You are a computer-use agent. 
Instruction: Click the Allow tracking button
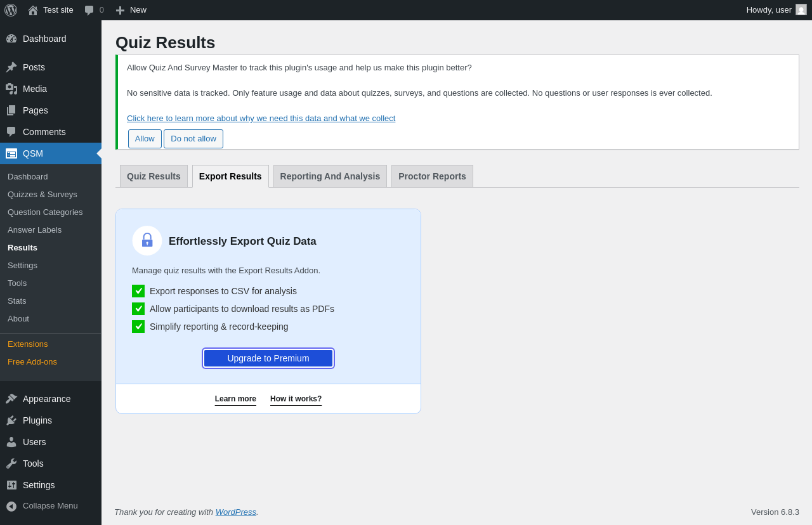[x=145, y=139]
